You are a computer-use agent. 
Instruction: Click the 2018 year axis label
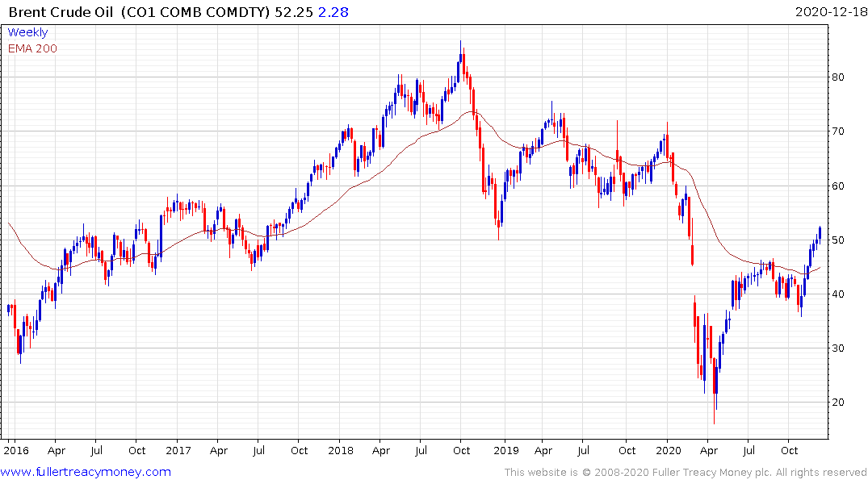[341, 450]
